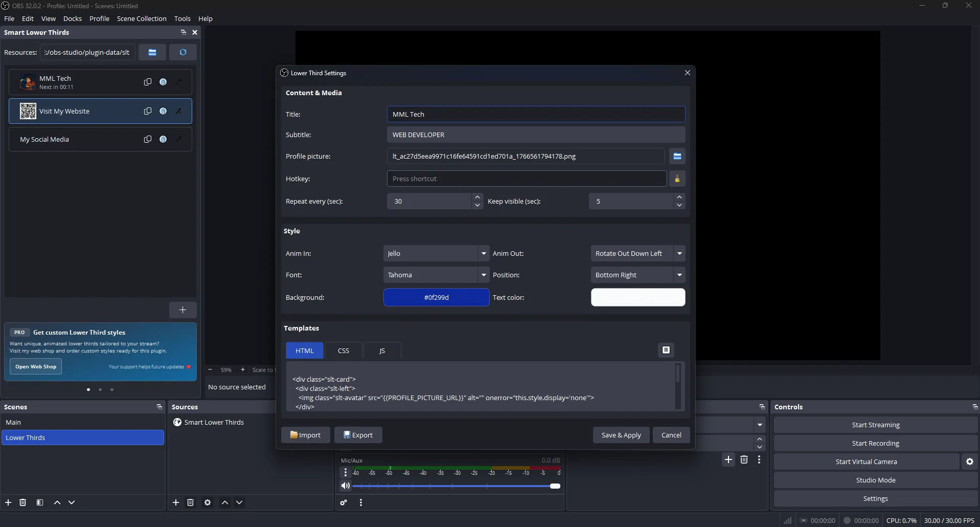Viewport: 980px width, 527px height.
Task: Browse for a profile picture file
Action: click(x=677, y=156)
